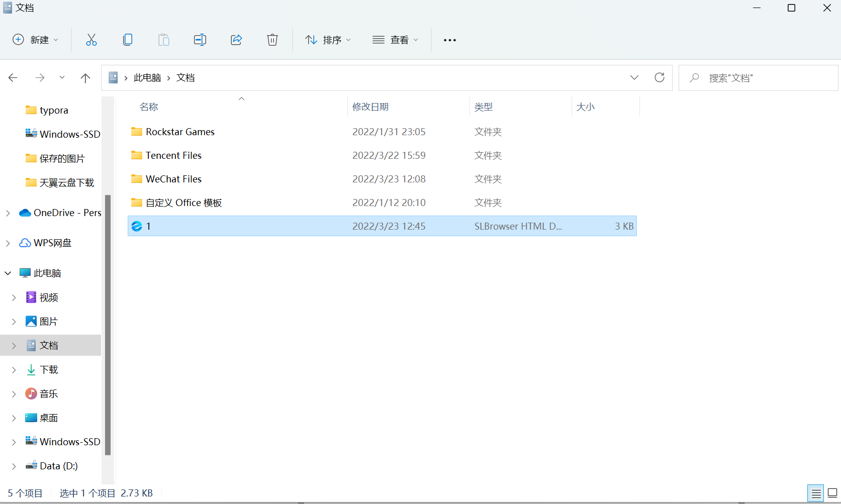The height and width of the screenshot is (504, 841).
Task: Select the Tencent Files folder name
Action: pos(173,155)
